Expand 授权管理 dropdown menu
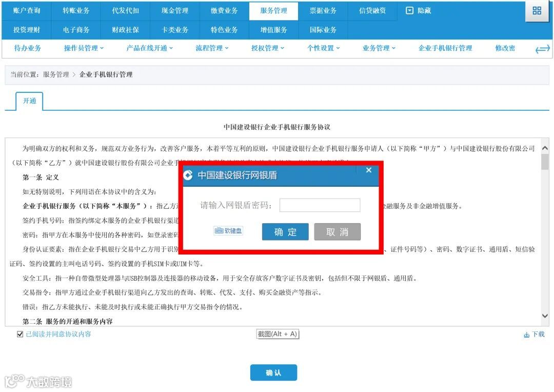 pos(267,48)
